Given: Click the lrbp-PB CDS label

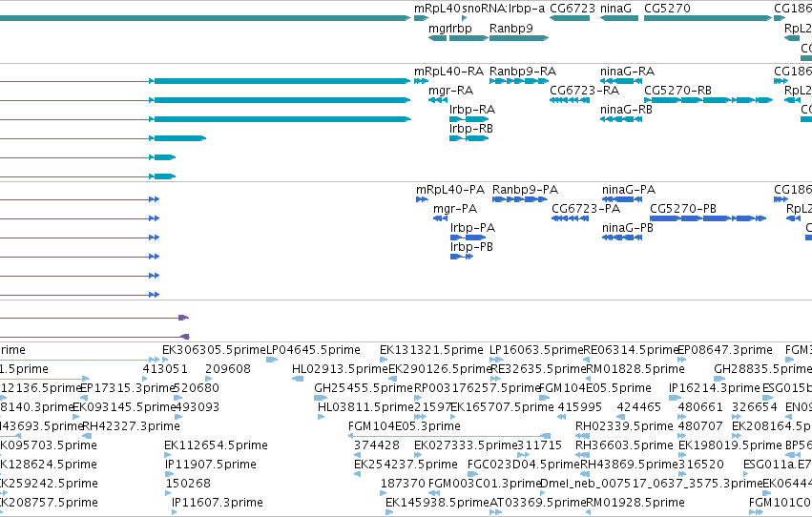Looking at the screenshot, I should [x=471, y=247].
